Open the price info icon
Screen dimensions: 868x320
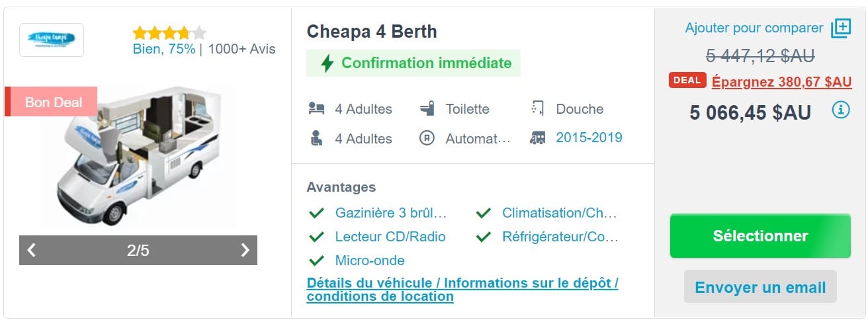[840, 110]
